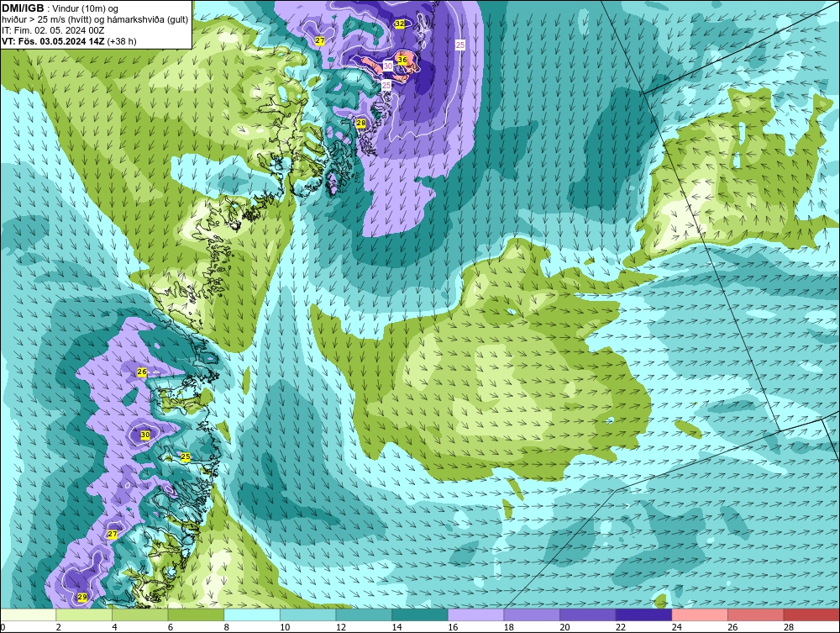The height and width of the screenshot is (633, 840).
Task: Select the 'Vindur (10m) og' heading text
Action: 85,8
